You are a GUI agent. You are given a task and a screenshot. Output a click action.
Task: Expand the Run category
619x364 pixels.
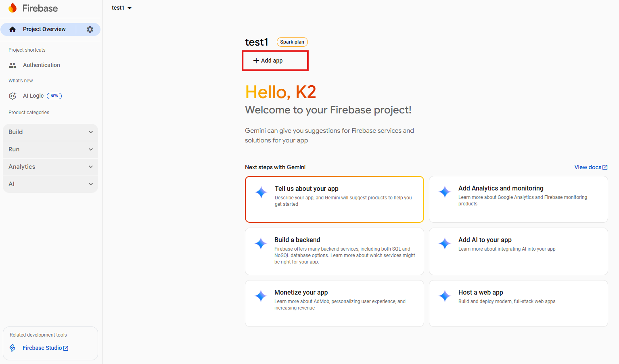[x=50, y=149]
